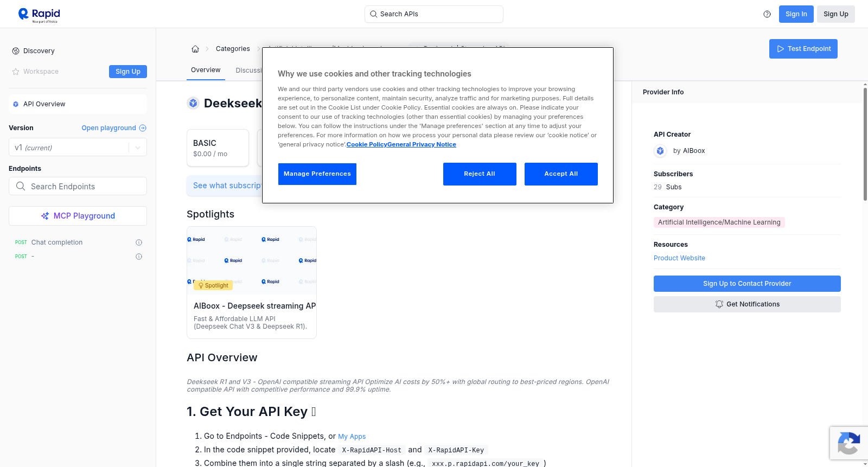This screenshot has width=868, height=467.
Task: Click Get Notifications button
Action: click(747, 304)
